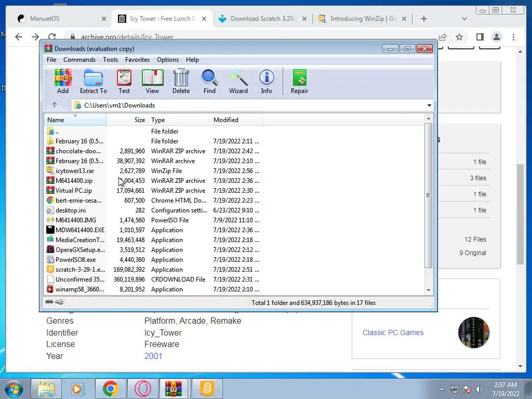
Task: Switch to Download Scratch tab
Action: coord(263,19)
